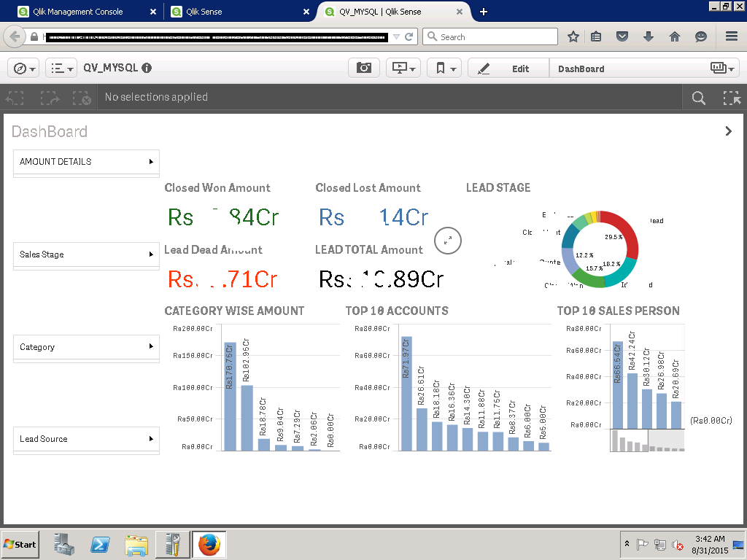The image size is (747, 560).
Task: Open the storytelling presentation menu
Action: pos(403,69)
